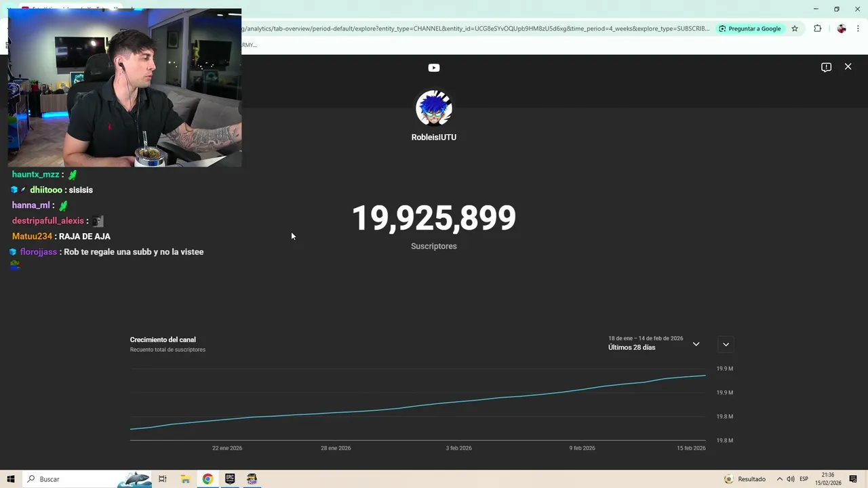Open the send feedback icon
The width and height of the screenshot is (868, 488).
click(x=826, y=67)
